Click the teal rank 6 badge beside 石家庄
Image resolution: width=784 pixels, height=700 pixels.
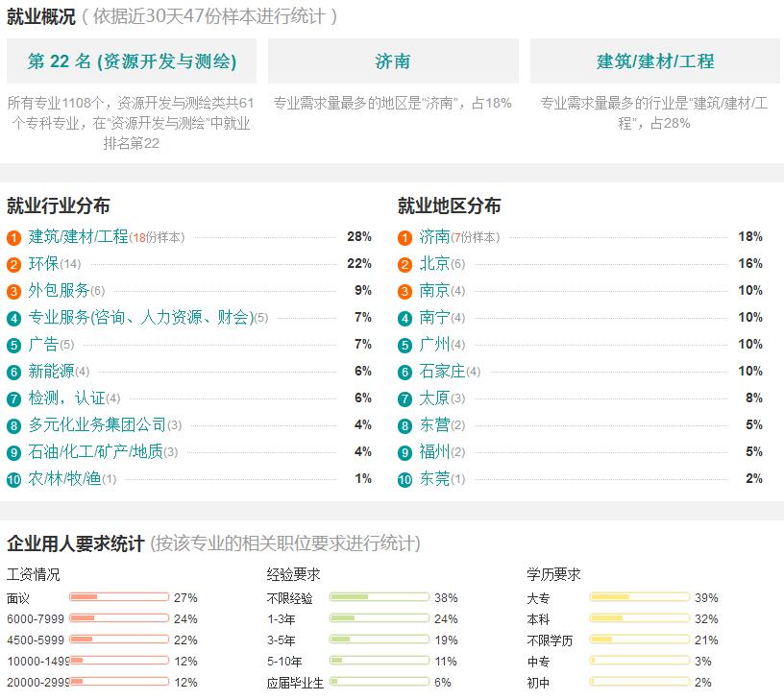coord(404,372)
